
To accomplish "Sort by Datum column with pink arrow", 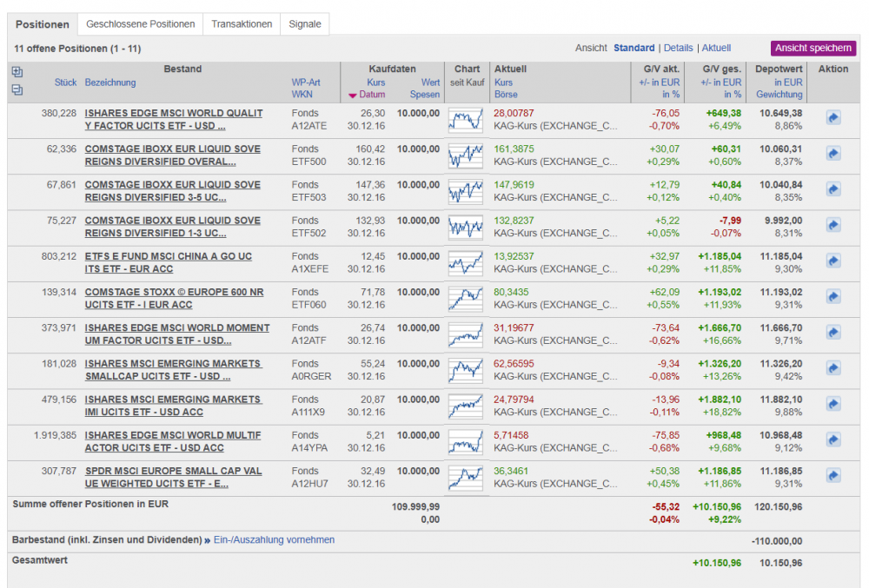I will 371,95.
